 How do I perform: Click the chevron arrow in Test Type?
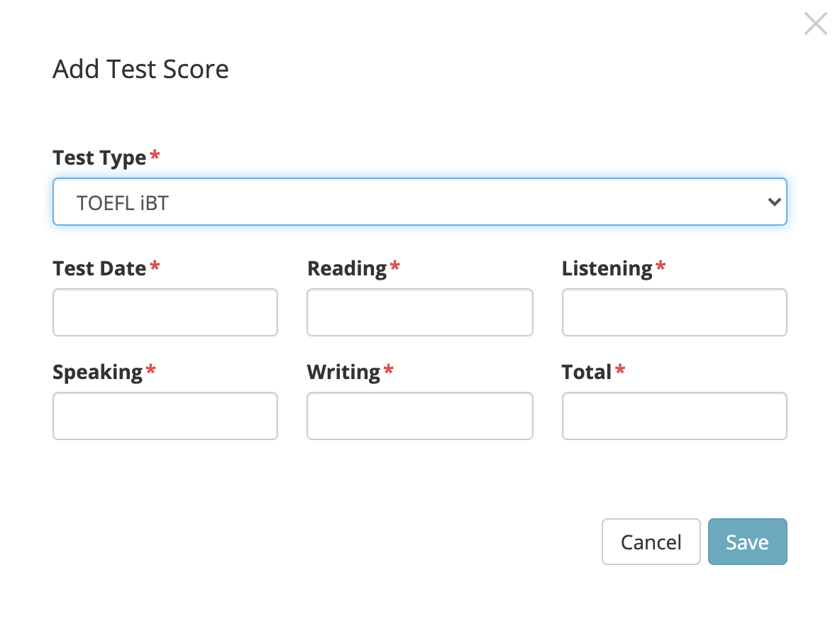pos(774,202)
